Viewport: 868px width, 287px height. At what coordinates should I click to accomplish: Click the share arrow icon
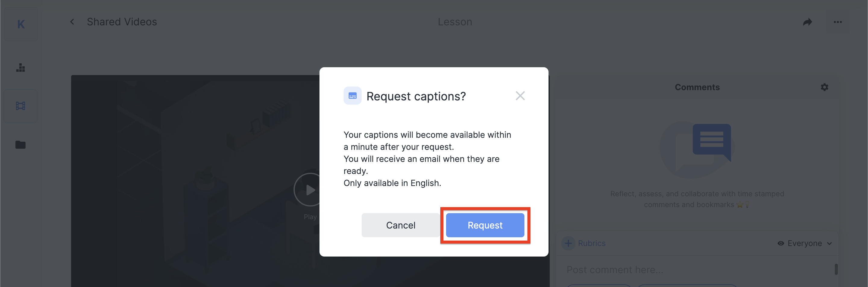(807, 22)
